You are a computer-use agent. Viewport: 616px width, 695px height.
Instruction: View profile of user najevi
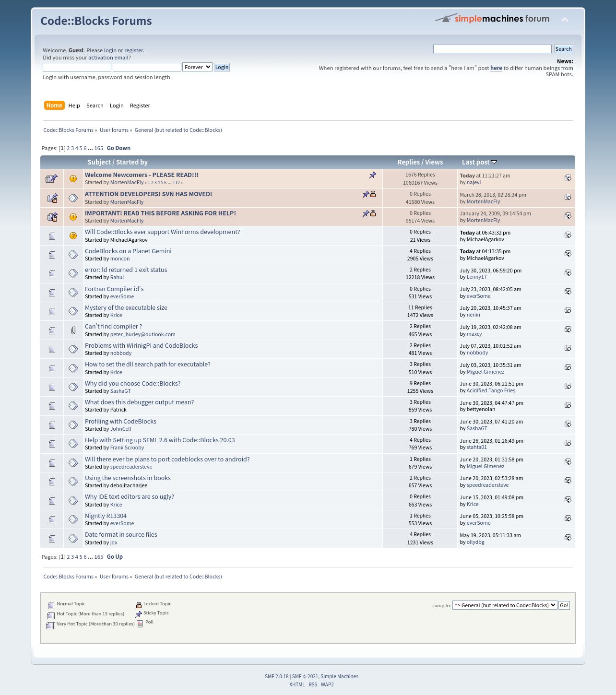[474, 182]
